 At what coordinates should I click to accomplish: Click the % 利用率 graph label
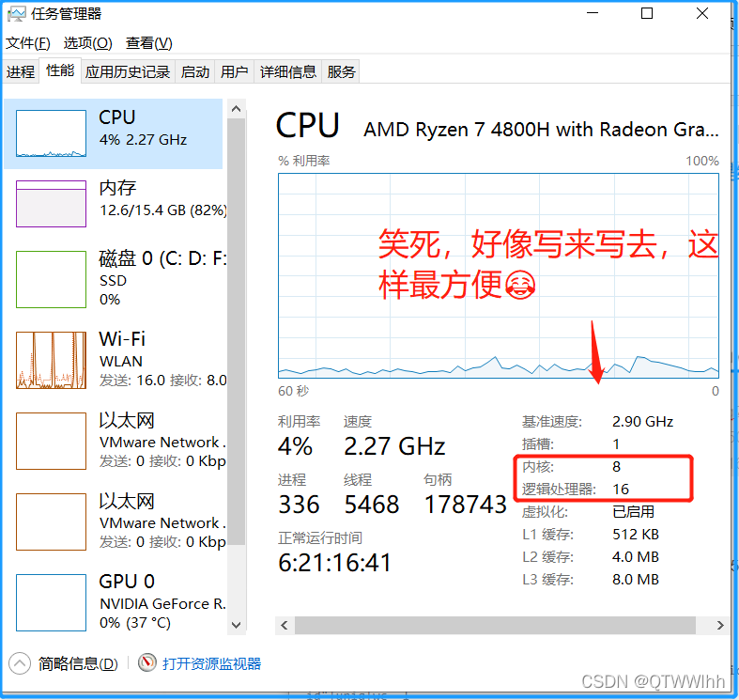point(304,161)
